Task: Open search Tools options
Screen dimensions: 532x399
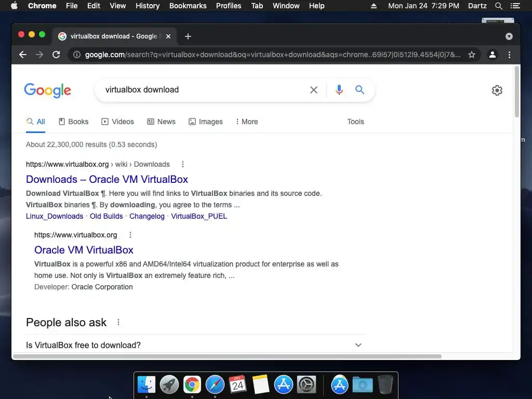Action: [355, 122]
